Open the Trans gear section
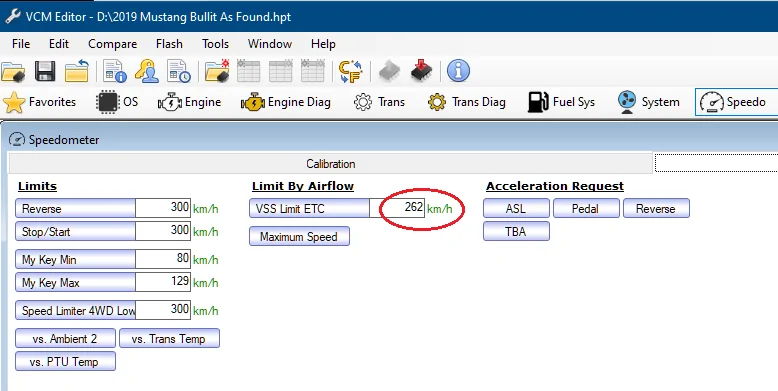The height and width of the screenshot is (391, 778). click(380, 102)
